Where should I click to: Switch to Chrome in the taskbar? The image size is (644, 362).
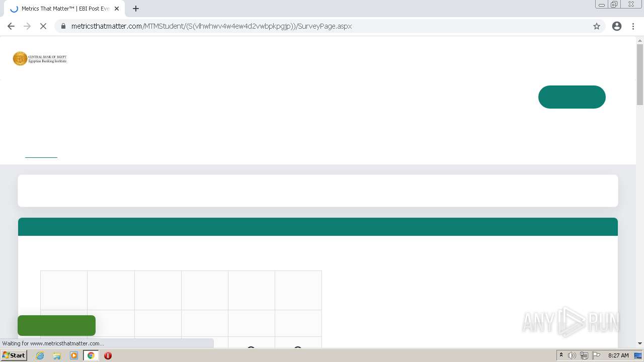click(91, 355)
